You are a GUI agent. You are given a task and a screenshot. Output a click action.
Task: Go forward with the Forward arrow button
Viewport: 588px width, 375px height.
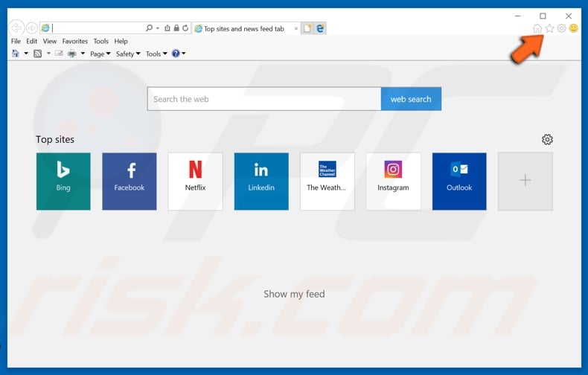(32, 28)
